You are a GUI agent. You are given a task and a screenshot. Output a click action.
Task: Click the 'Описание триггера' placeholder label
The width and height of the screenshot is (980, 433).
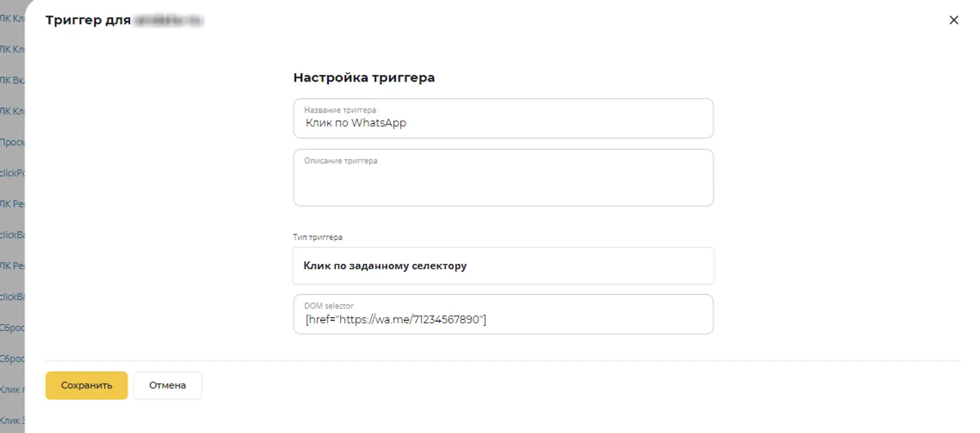(x=341, y=161)
